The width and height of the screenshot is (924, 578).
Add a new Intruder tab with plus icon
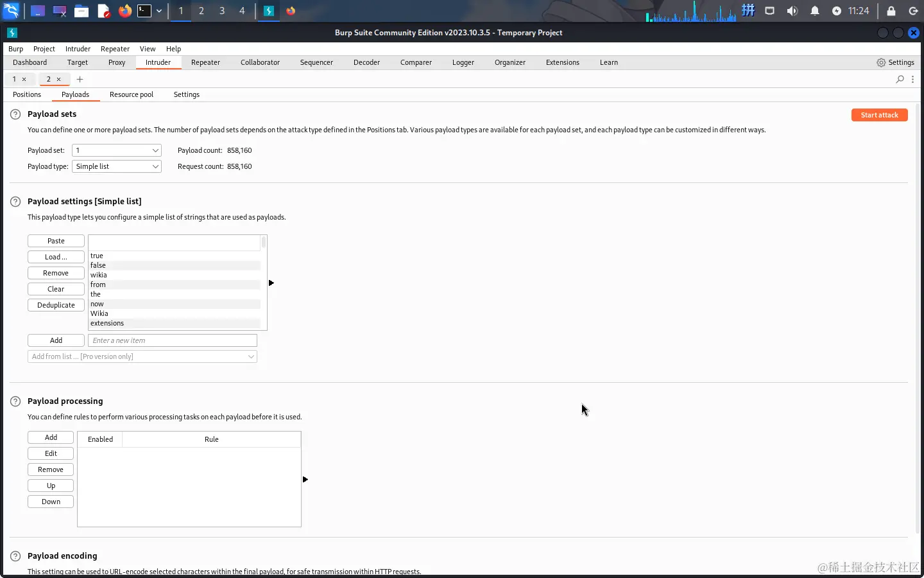pyautogui.click(x=80, y=80)
